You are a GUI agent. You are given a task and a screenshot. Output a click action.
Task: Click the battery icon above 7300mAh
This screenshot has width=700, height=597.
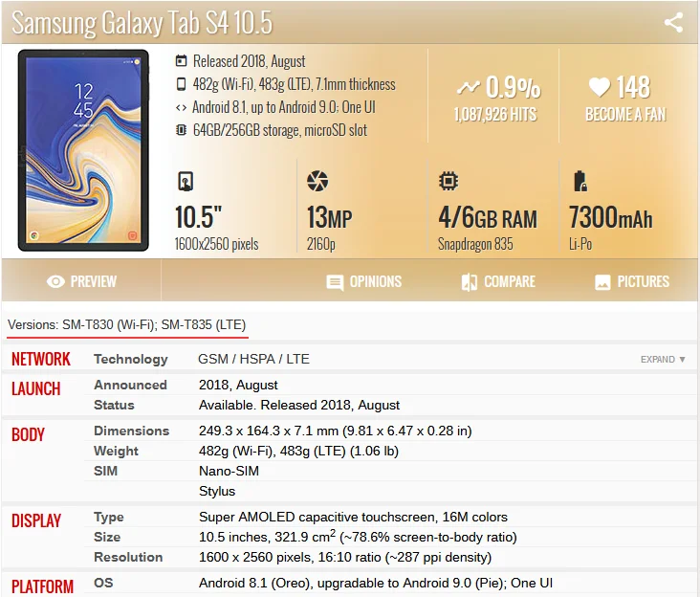point(580,181)
